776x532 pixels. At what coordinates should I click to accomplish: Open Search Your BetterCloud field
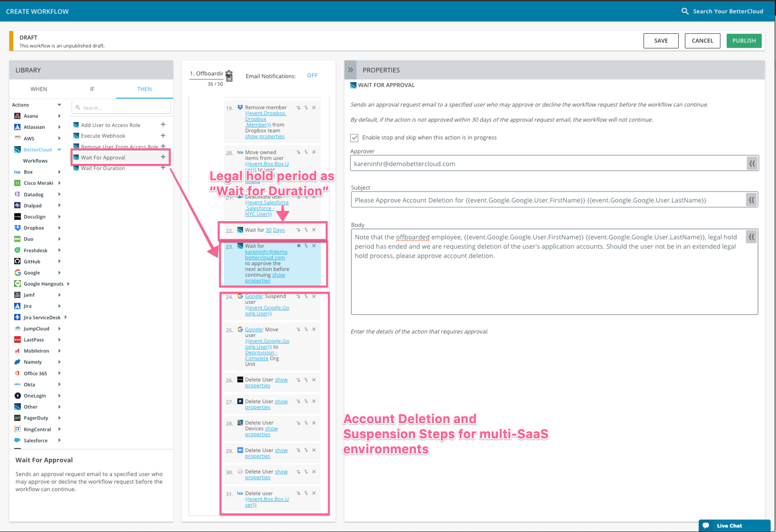point(728,11)
